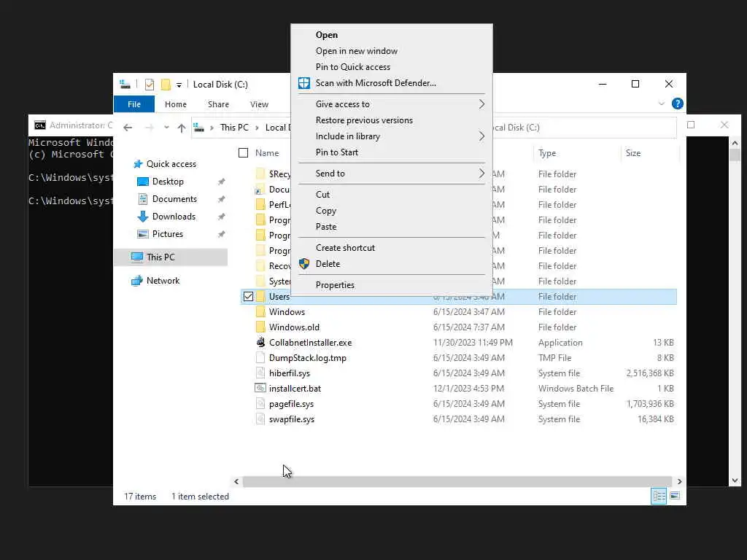
Task: Click Copy in the context menu
Action: point(326,211)
